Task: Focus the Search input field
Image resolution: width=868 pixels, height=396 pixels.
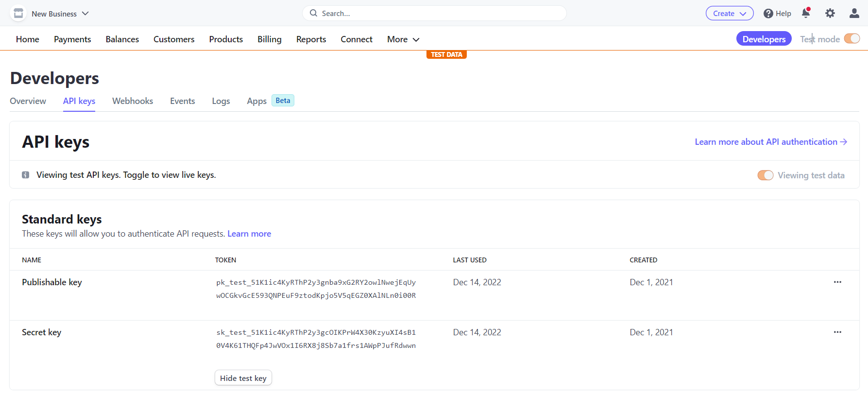Action: click(434, 13)
